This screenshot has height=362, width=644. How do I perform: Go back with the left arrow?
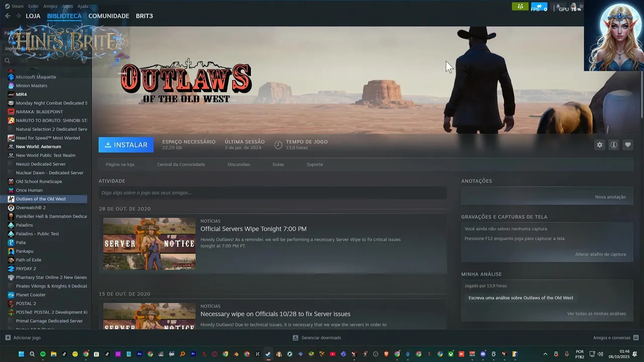tap(8, 16)
